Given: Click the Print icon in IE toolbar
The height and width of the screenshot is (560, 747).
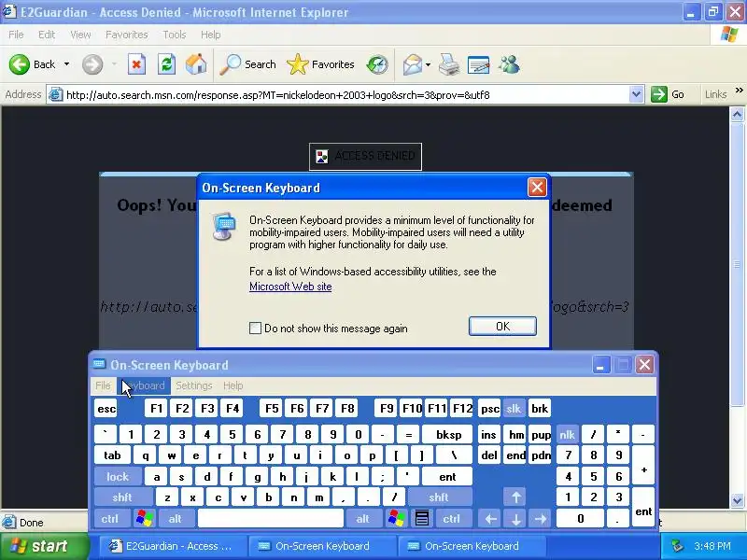Looking at the screenshot, I should click(x=448, y=64).
